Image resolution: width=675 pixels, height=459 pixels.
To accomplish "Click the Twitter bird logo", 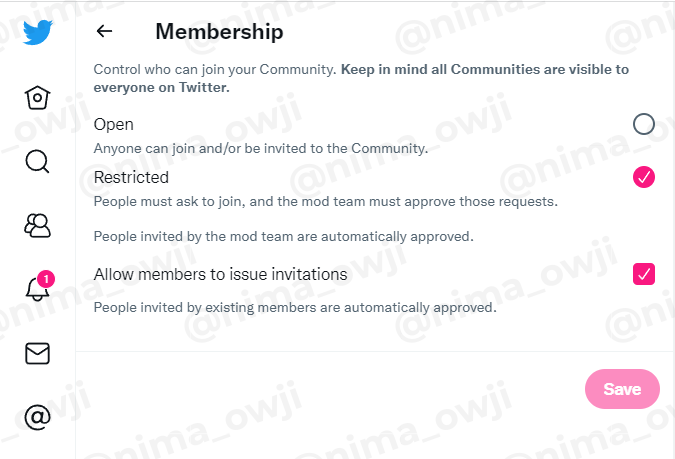I will (x=37, y=32).
